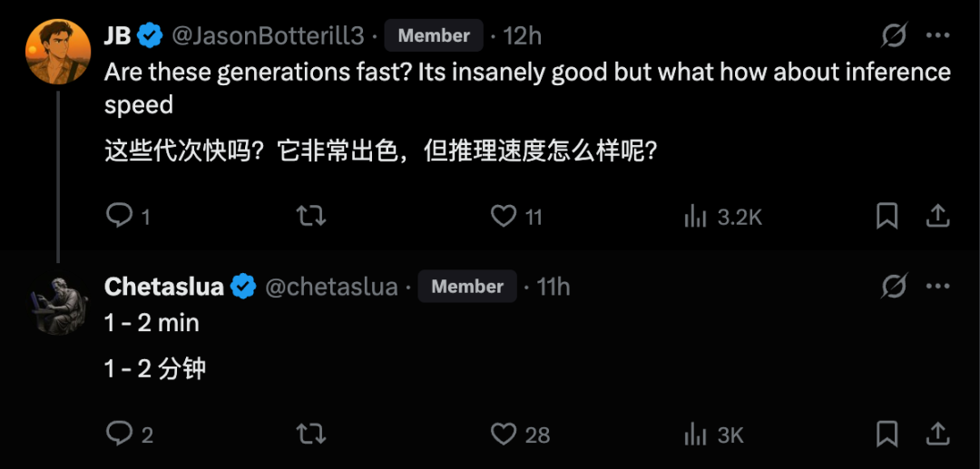Open Grok icon on Chetaslua's reply
980x469 pixels.
[x=894, y=287]
